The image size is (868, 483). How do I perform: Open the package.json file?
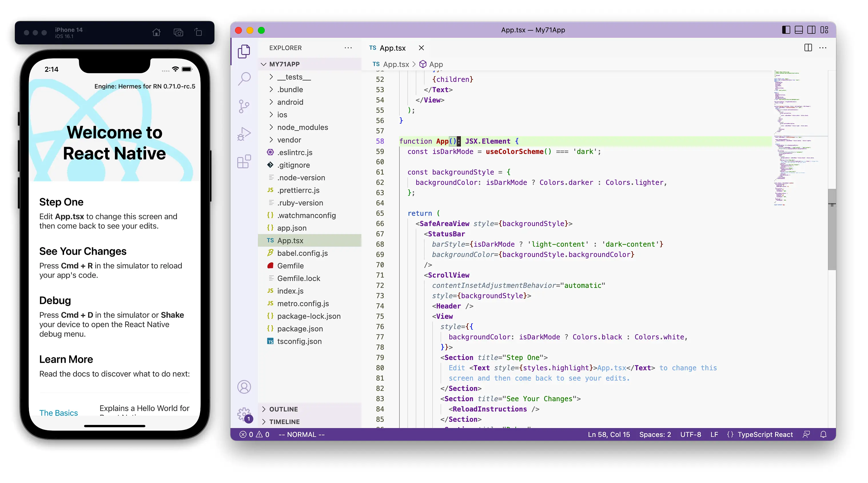click(x=309, y=328)
